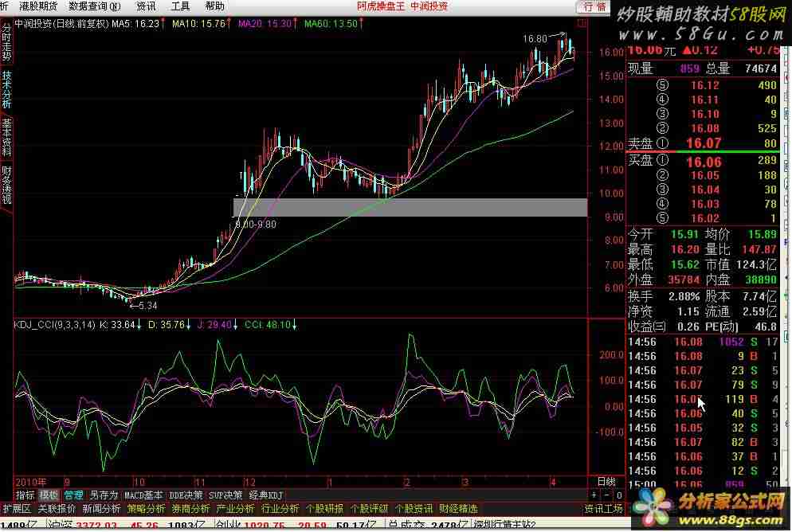Switch to 财务透视 side tab

coord(6,184)
